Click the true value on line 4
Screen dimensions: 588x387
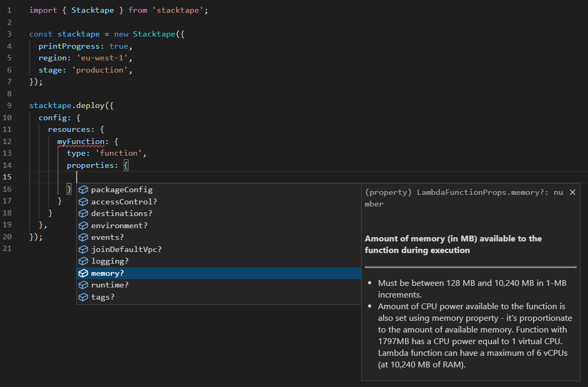(118, 46)
